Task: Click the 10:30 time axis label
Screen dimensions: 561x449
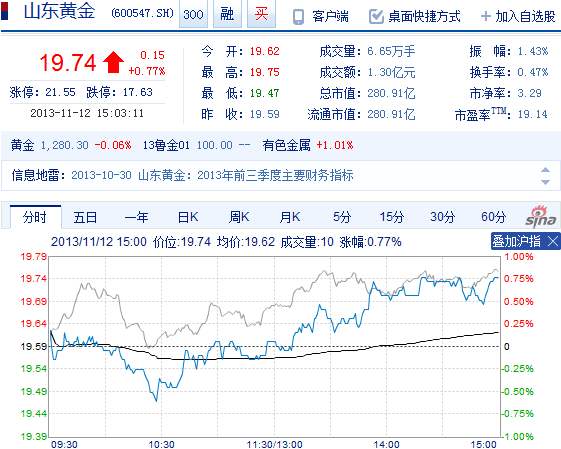Action: click(x=161, y=444)
